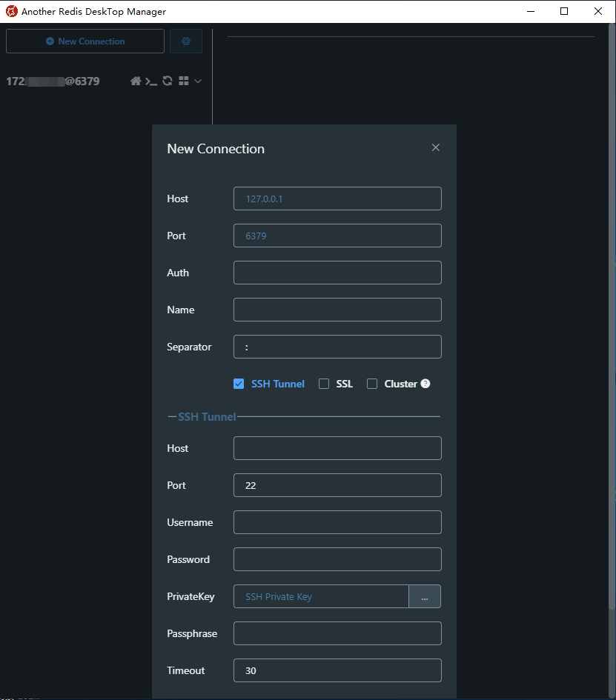616x700 pixels.
Task: Click the Separator input field
Action: (337, 347)
